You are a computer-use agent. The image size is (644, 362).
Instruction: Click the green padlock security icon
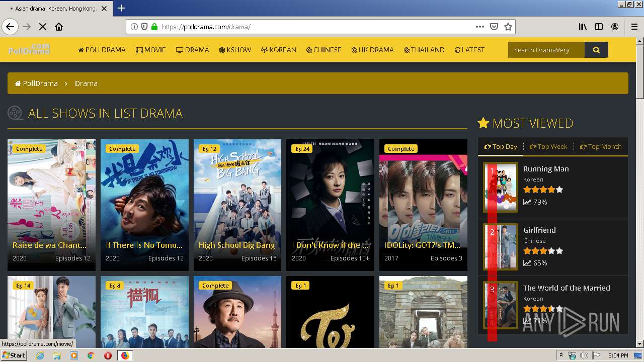(154, 27)
